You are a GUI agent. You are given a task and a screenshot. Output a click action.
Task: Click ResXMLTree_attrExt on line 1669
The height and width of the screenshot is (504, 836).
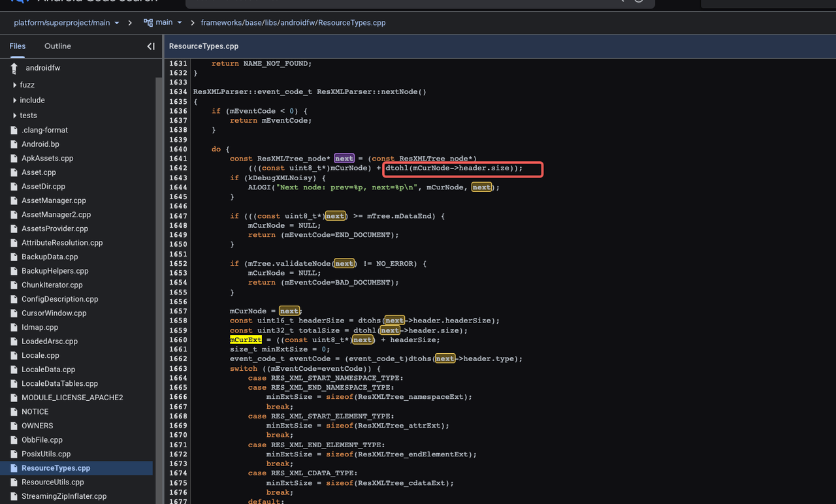[x=401, y=426]
